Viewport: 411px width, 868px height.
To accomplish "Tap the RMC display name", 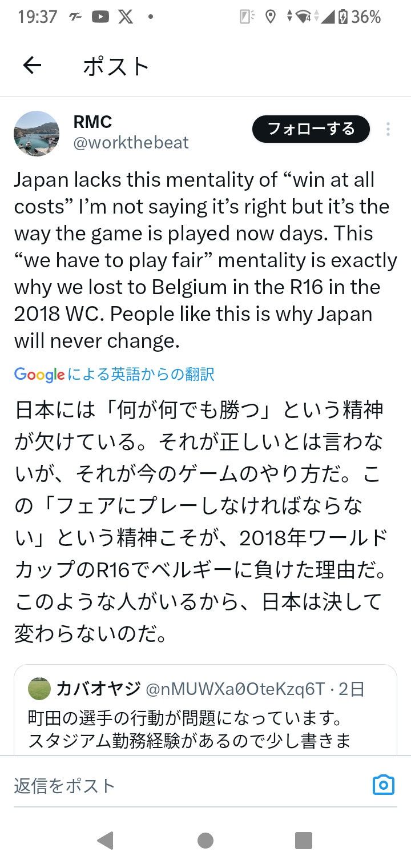I will pyautogui.click(x=92, y=122).
